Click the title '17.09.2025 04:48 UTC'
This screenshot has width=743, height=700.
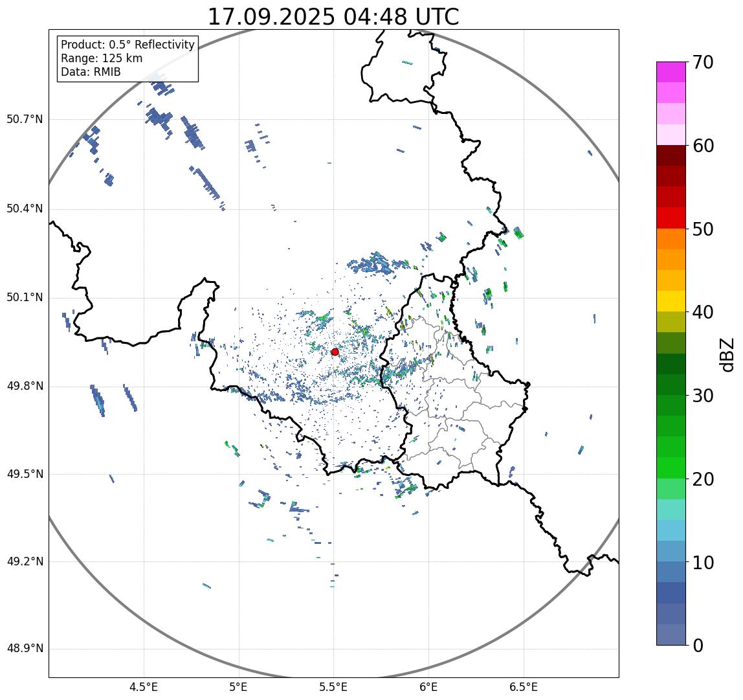coord(333,17)
